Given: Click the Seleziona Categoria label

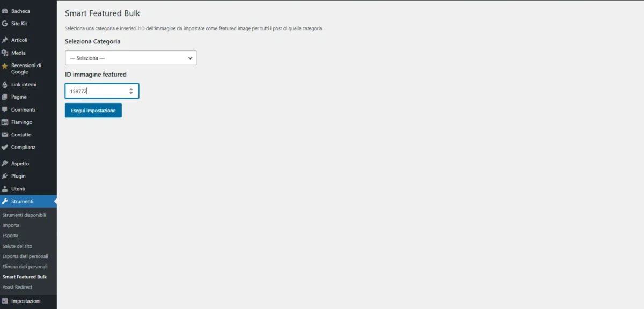Looking at the screenshot, I should click(x=93, y=41).
